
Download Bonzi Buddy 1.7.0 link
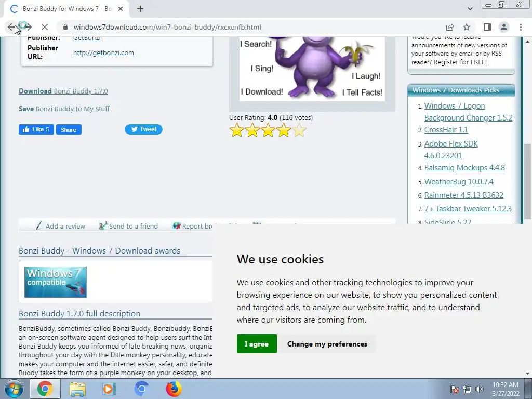click(63, 91)
